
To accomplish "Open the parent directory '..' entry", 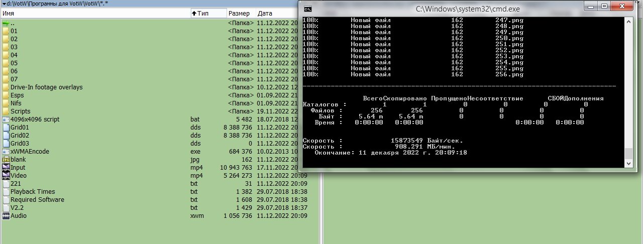I will 13,23.
